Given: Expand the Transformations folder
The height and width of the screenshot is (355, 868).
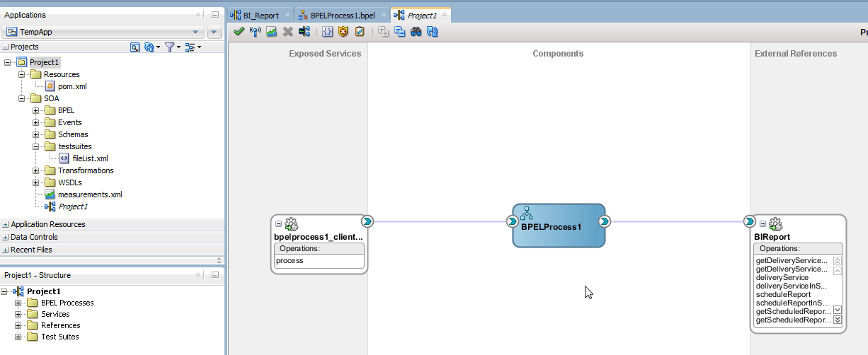Looking at the screenshot, I should click(x=36, y=170).
